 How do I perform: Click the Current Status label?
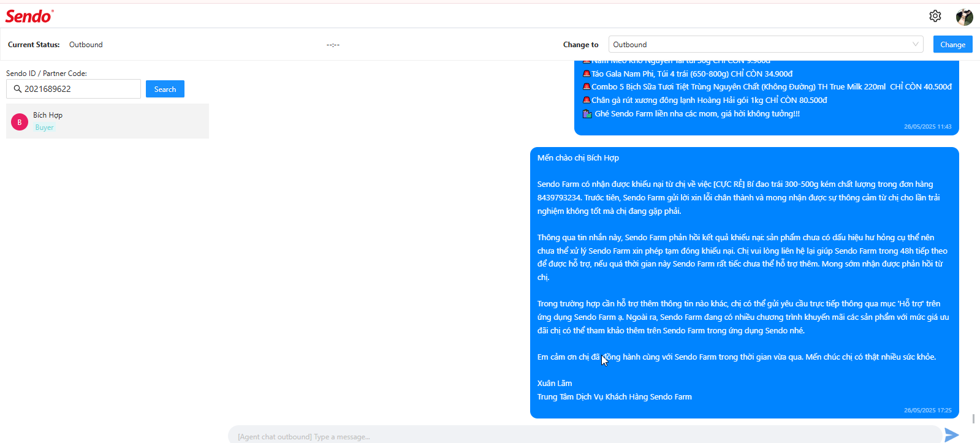tap(34, 45)
